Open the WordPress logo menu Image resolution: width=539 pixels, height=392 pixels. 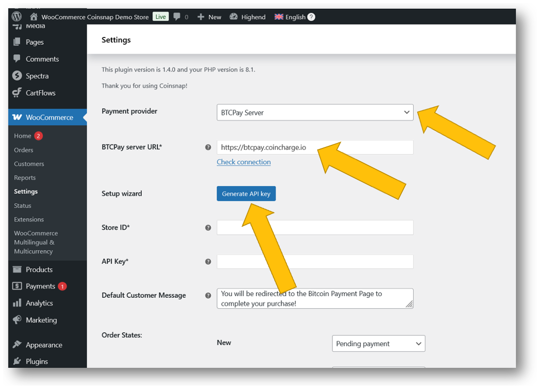pyautogui.click(x=16, y=16)
